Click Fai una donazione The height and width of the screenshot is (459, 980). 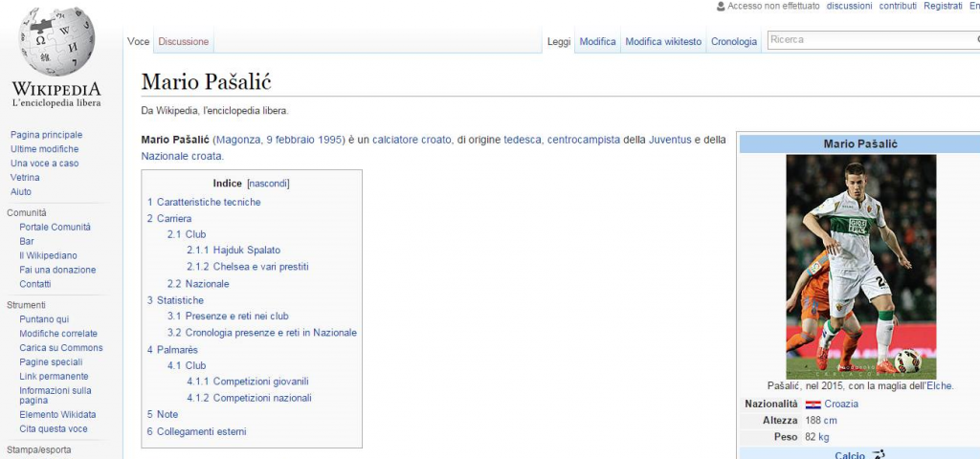(x=57, y=271)
